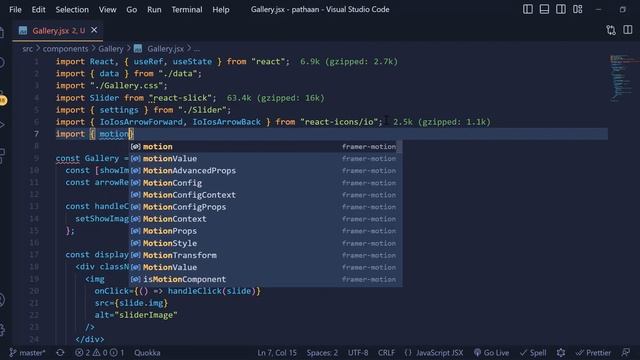Open the Edit menu
The height and width of the screenshot is (360, 640).
coord(38,9)
